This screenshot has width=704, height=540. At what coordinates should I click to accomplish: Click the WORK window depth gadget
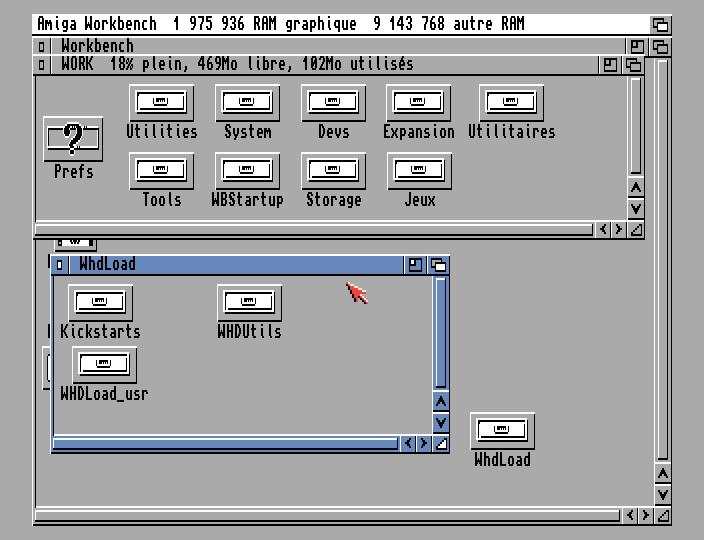[633, 65]
